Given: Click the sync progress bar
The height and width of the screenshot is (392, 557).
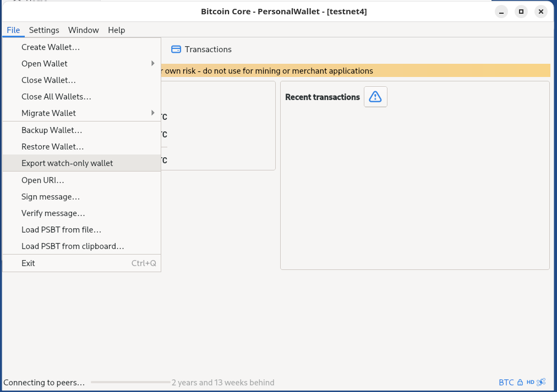Looking at the screenshot, I should pyautogui.click(x=130, y=382).
